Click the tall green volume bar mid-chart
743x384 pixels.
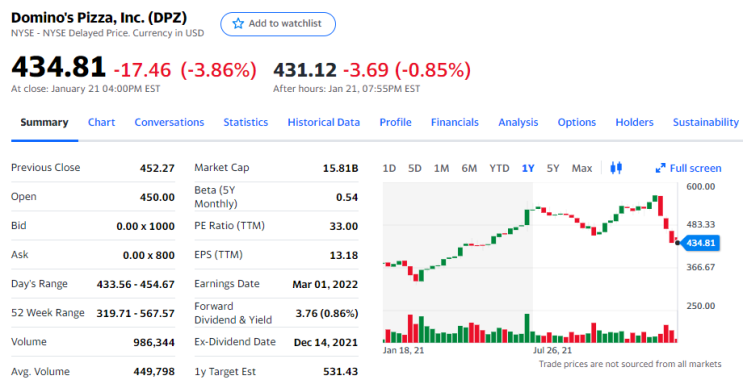point(527,328)
